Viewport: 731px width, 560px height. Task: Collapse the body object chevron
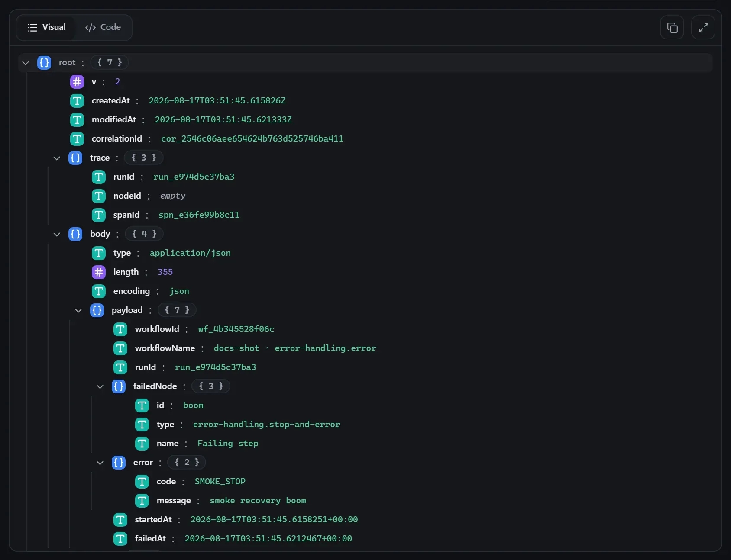57,234
